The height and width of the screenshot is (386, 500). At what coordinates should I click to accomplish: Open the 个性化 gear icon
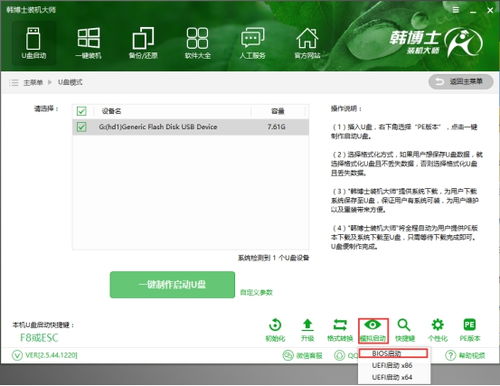click(x=437, y=330)
